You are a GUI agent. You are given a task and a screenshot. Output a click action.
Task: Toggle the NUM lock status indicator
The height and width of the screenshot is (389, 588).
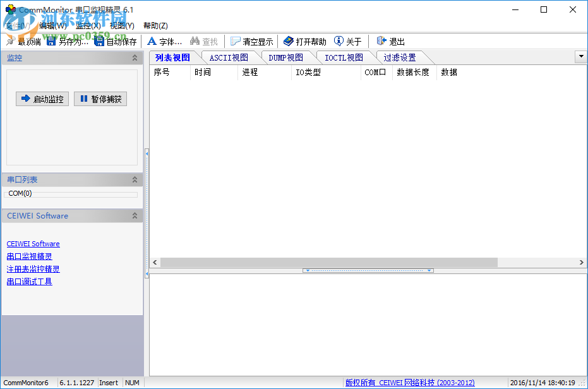132,382
